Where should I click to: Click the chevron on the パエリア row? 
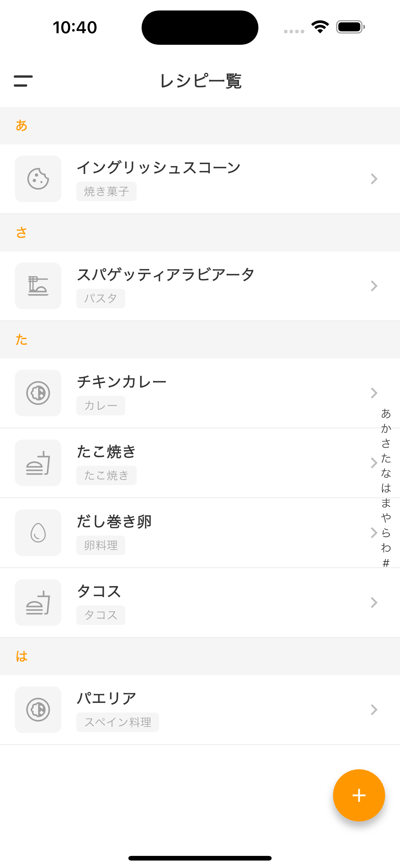[x=374, y=710]
